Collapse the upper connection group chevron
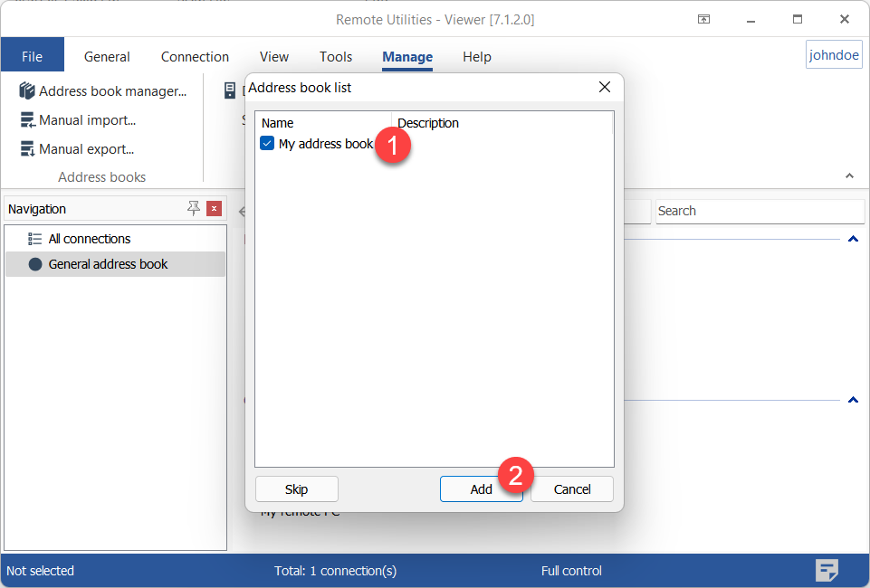 tap(852, 240)
